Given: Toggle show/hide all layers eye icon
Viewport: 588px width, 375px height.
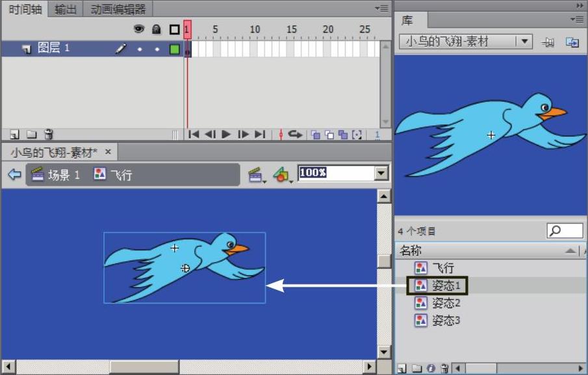Looking at the screenshot, I should point(139,29).
